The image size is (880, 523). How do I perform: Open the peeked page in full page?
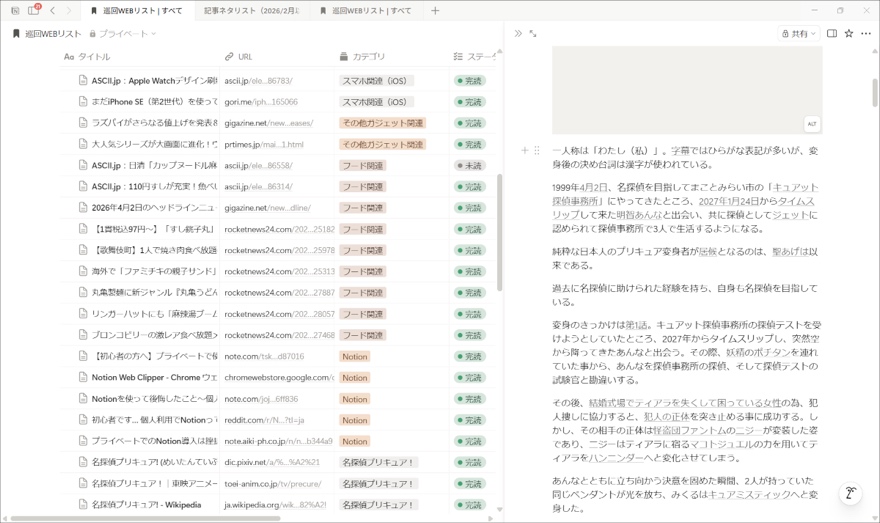[533, 34]
